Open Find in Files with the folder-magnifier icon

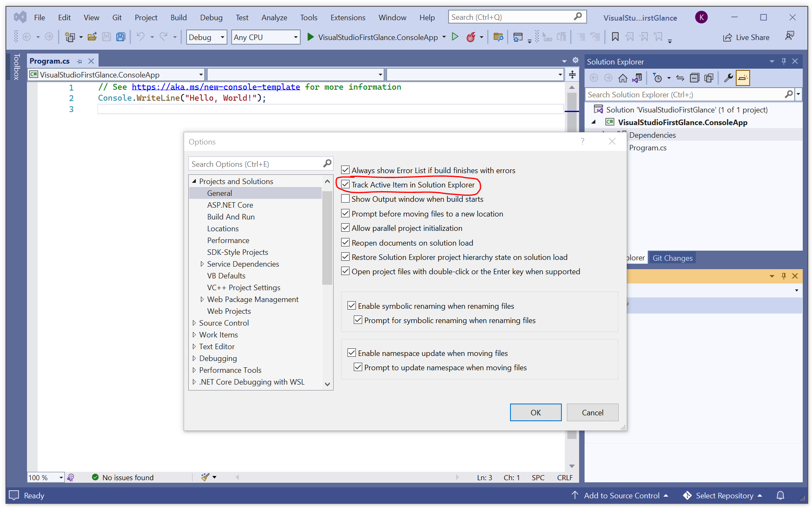498,37
